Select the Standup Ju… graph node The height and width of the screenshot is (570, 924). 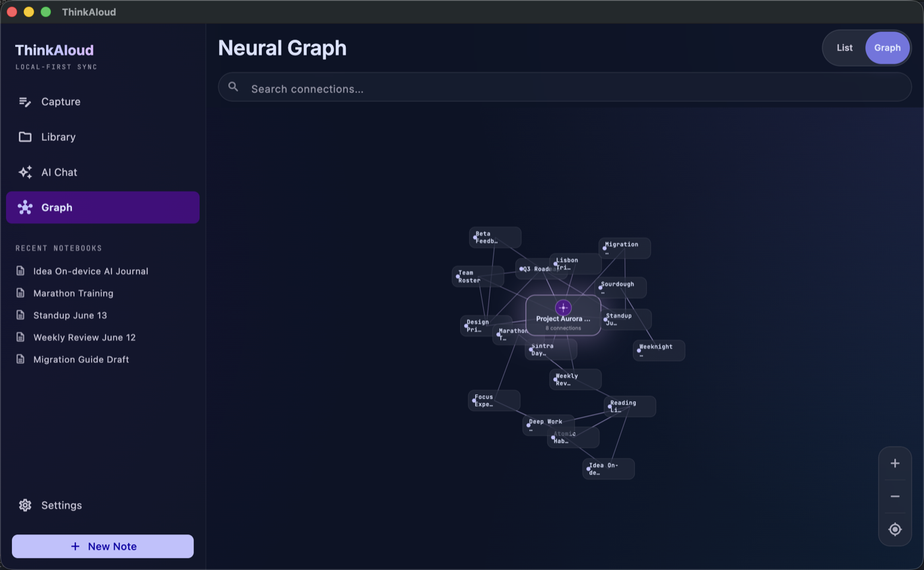(626, 319)
